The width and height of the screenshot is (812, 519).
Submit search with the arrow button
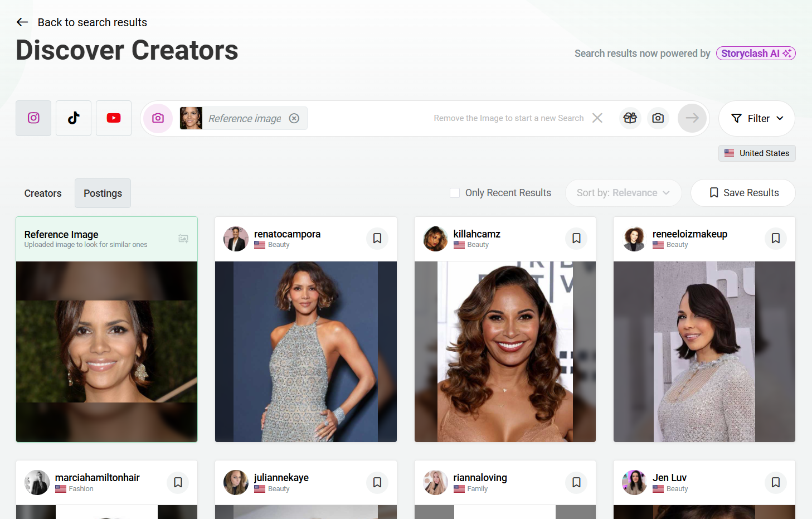[x=692, y=118]
